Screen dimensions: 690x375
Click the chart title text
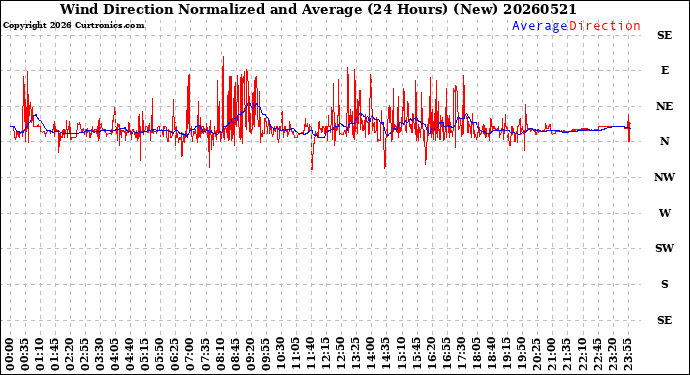click(318, 9)
